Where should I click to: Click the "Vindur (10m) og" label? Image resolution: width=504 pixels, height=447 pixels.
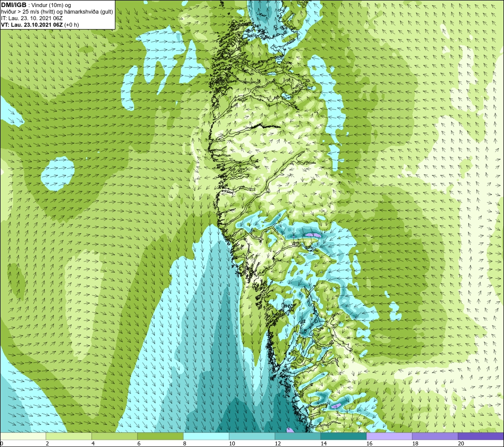click(x=51, y=5)
